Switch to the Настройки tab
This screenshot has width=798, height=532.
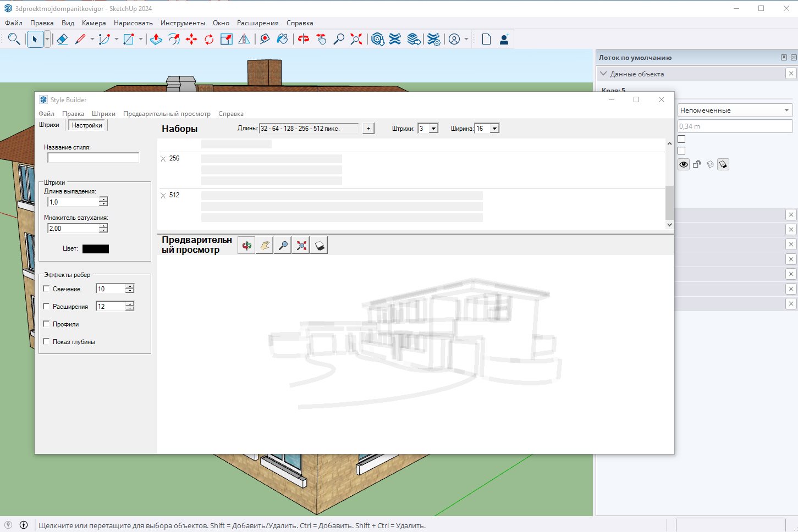tap(87, 125)
